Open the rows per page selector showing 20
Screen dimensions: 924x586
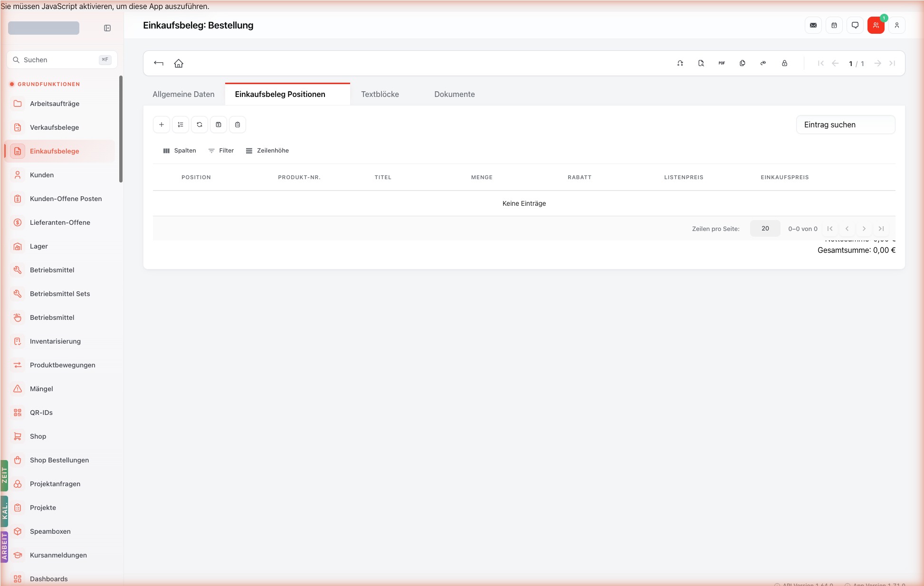click(765, 229)
